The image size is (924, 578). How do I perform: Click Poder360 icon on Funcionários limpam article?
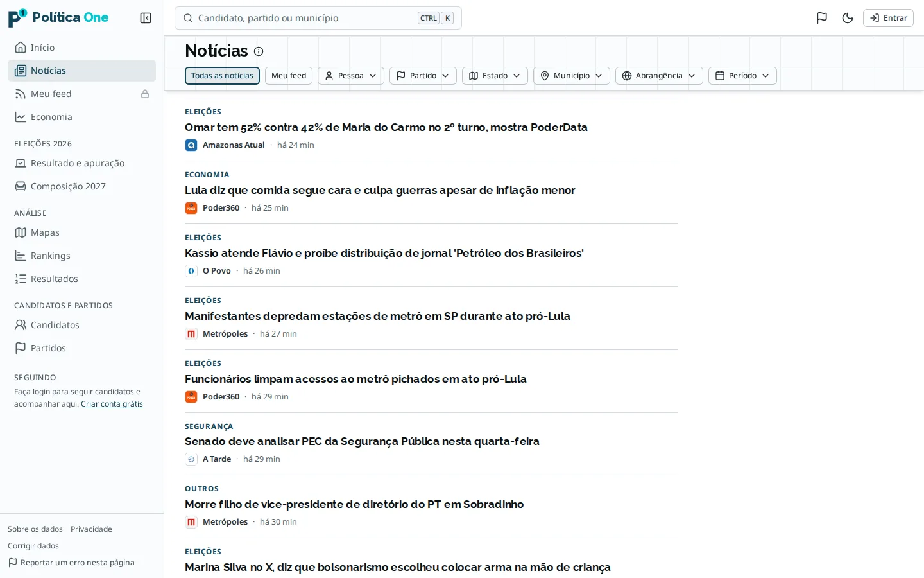[191, 397]
